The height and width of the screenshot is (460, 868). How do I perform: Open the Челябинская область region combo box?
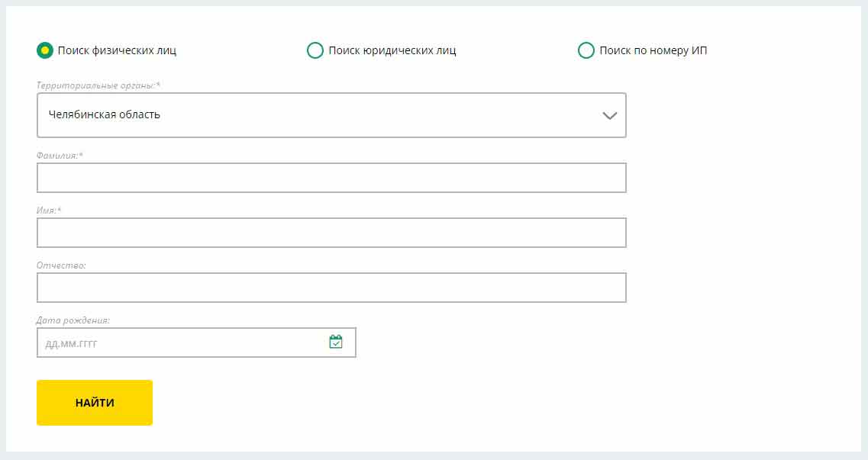coord(321,115)
